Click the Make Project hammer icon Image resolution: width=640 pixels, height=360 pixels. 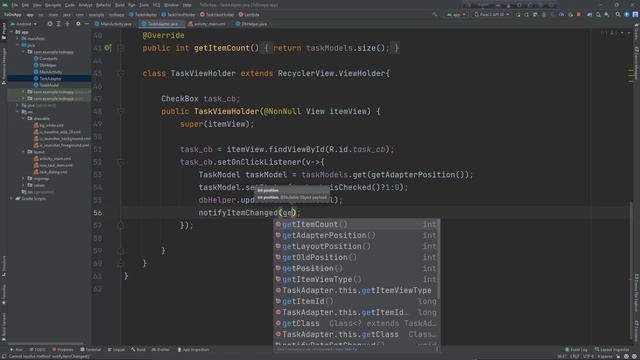coord(435,14)
